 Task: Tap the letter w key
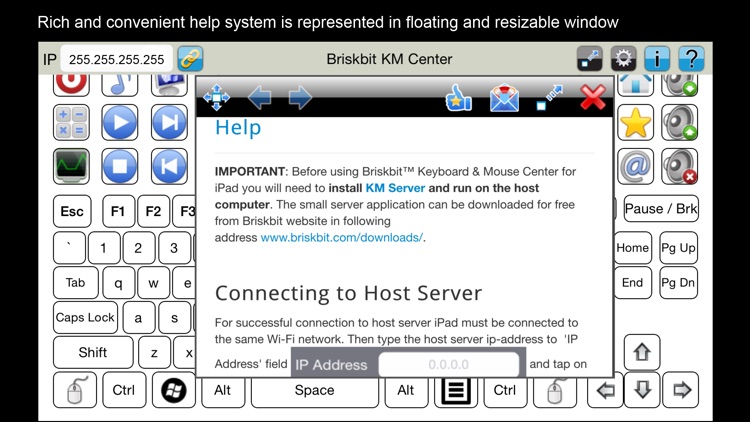154,282
